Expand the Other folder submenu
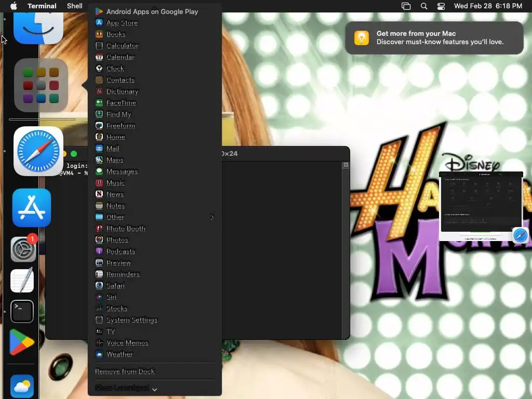 click(155, 217)
